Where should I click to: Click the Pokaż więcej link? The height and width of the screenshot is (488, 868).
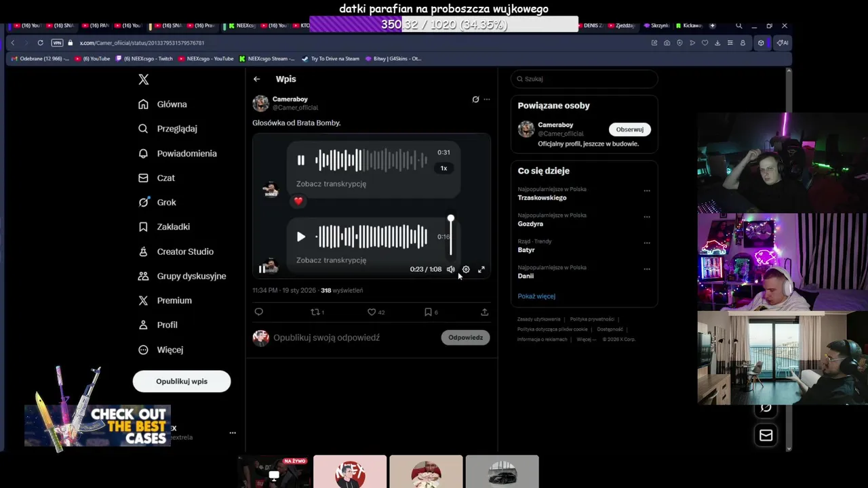(536, 296)
